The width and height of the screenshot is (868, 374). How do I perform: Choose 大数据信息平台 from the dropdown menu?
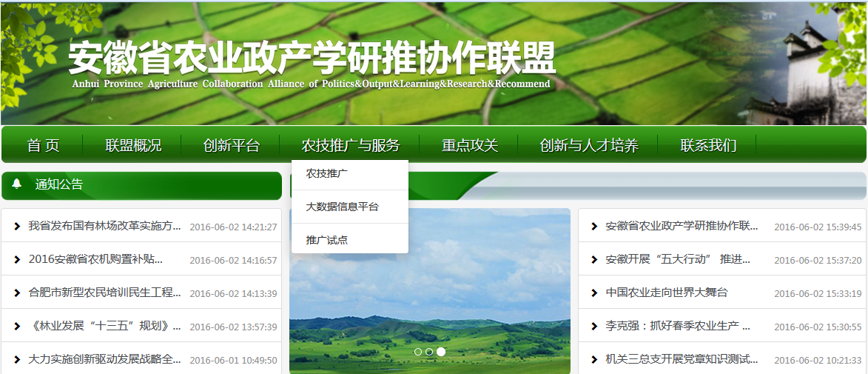342,207
